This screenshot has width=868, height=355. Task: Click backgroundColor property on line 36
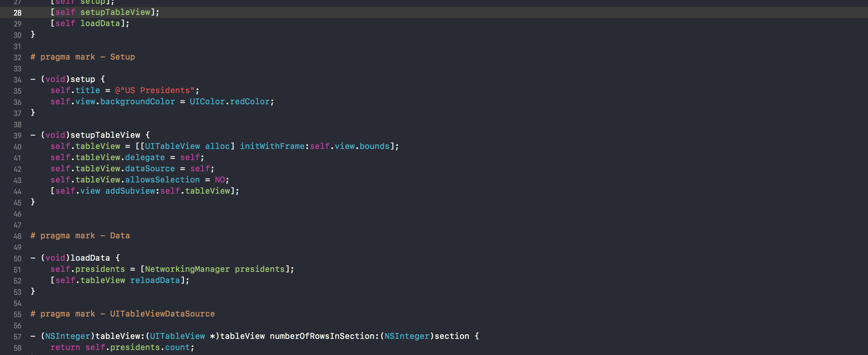[137, 101]
